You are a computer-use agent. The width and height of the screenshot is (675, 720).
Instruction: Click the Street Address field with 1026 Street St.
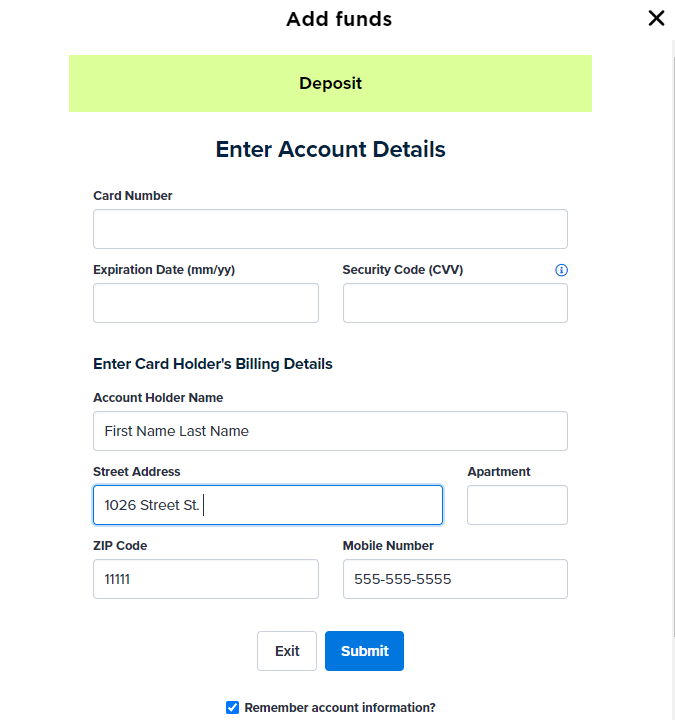pyautogui.click(x=268, y=505)
